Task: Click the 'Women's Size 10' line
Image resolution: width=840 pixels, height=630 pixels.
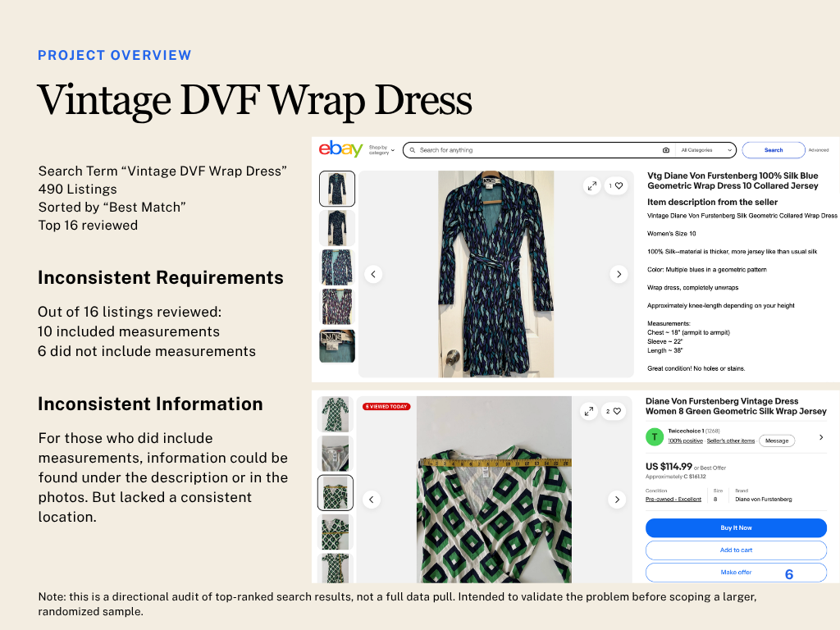Action: click(x=671, y=234)
